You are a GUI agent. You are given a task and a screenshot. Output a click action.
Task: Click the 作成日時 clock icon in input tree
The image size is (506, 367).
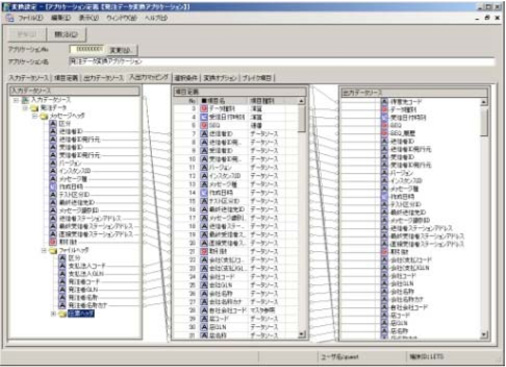coord(53,187)
